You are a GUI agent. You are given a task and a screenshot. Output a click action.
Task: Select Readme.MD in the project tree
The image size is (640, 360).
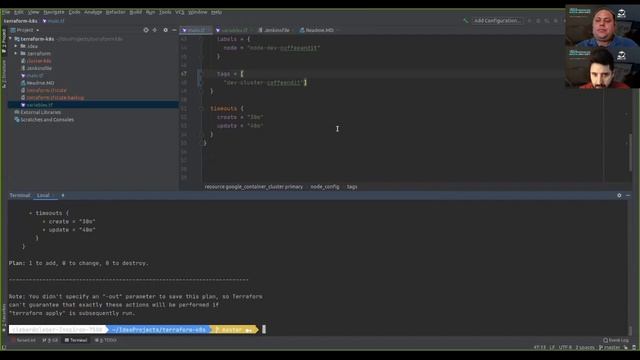click(x=37, y=83)
